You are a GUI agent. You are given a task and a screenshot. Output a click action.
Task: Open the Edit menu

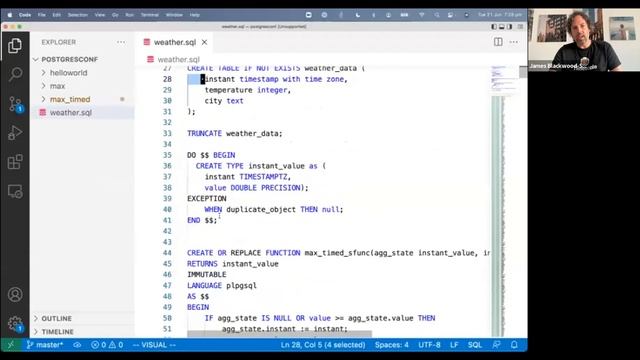pyautogui.click(x=56, y=15)
